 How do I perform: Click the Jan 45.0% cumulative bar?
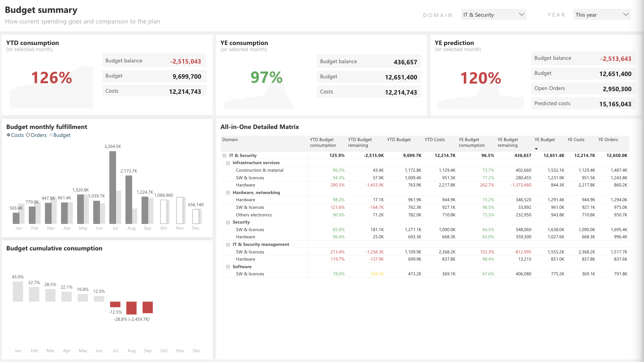point(18,291)
